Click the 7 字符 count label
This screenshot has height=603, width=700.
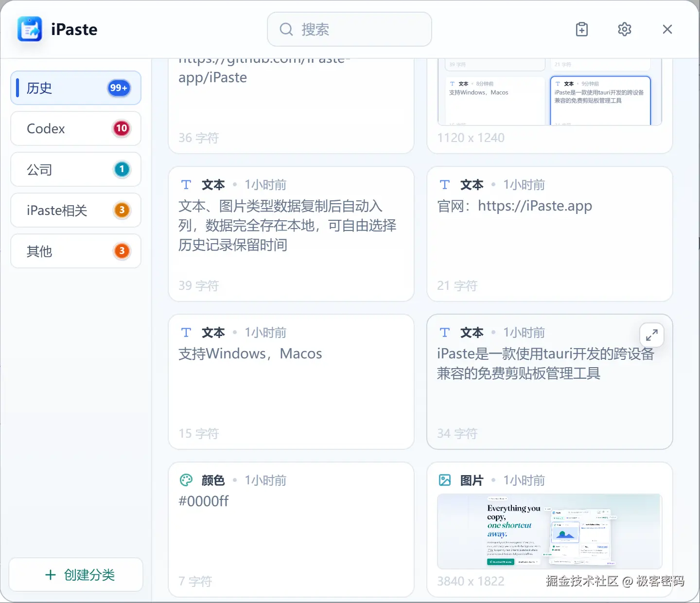[195, 581]
